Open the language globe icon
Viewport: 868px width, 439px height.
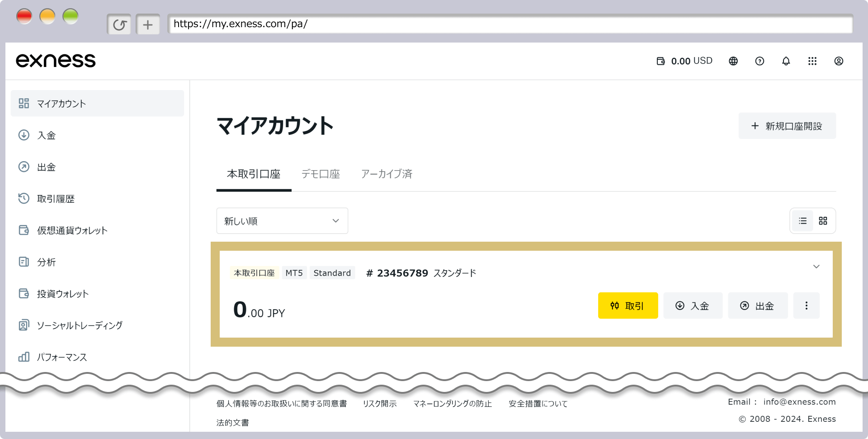click(x=733, y=61)
